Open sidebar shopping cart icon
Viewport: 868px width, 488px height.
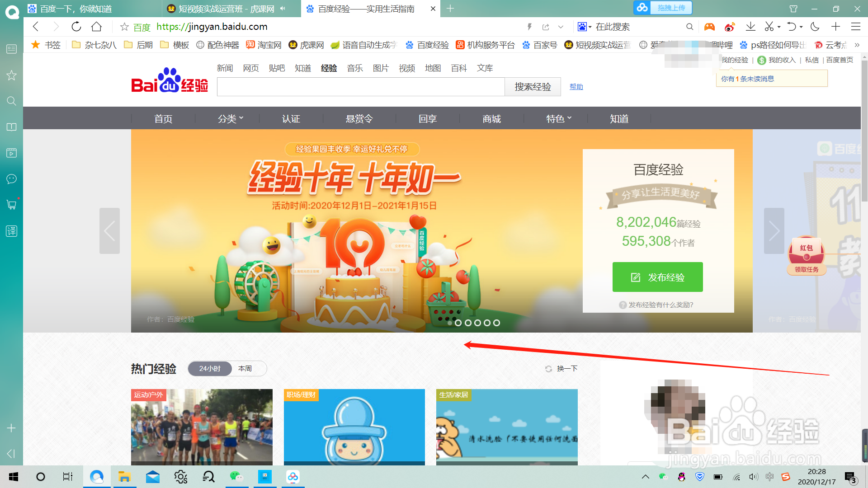(x=12, y=205)
